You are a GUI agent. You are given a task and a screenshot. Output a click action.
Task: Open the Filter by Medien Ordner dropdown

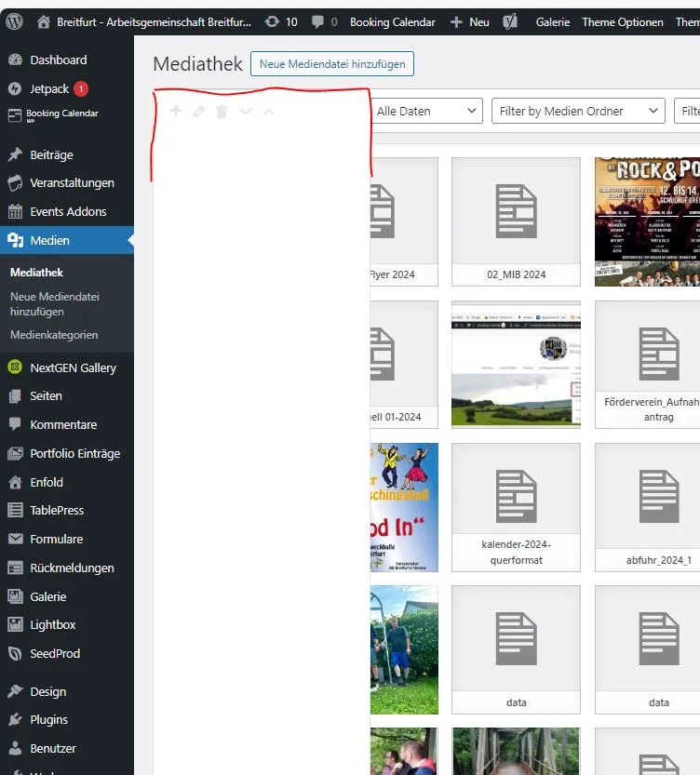[578, 112]
